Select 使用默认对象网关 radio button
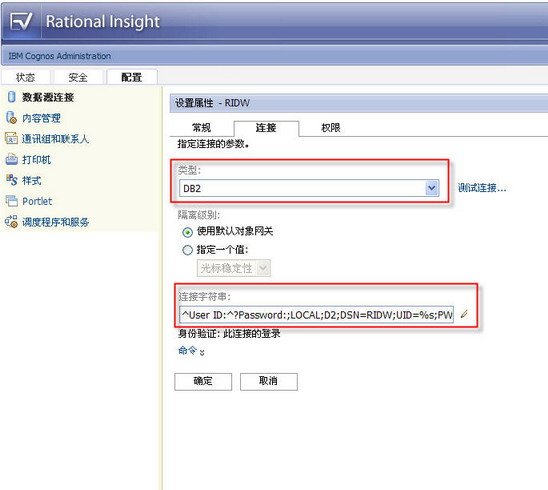The image size is (548, 490). [188, 232]
